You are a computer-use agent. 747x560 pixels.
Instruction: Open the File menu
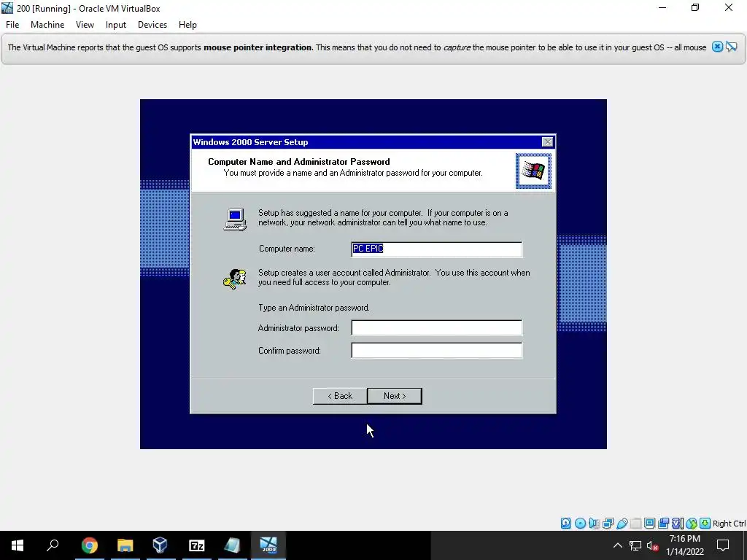click(12, 25)
